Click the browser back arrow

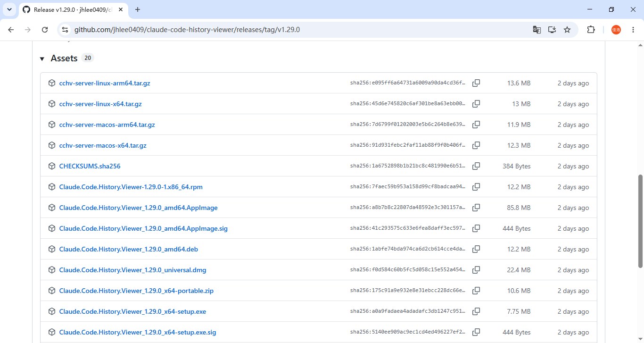point(11,30)
